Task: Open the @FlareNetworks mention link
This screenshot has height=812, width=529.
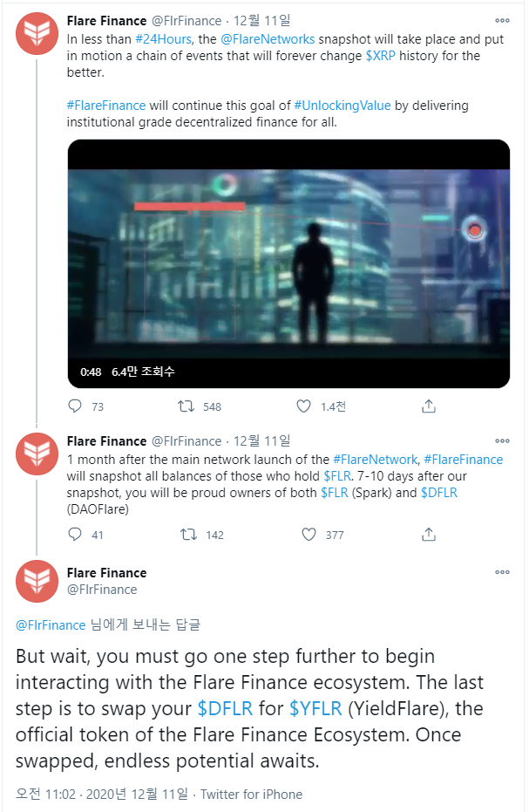Action: pos(268,39)
